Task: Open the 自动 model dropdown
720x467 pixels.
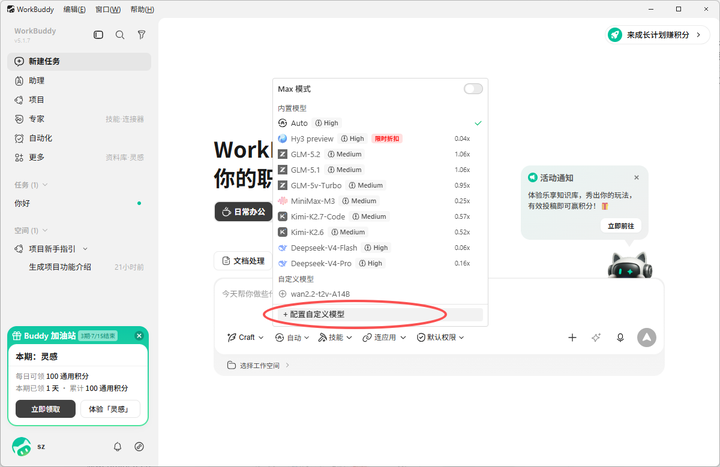Action: 292,338
